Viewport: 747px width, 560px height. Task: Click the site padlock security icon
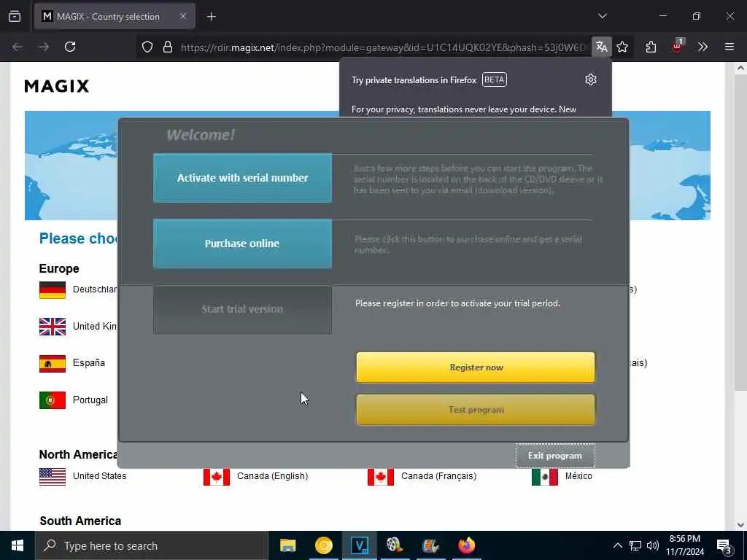coord(167,47)
